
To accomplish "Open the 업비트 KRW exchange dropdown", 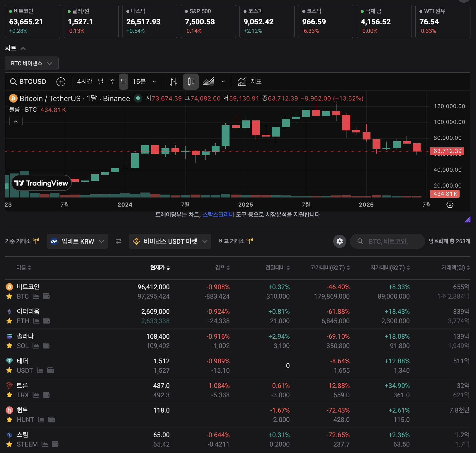I will [x=77, y=241].
